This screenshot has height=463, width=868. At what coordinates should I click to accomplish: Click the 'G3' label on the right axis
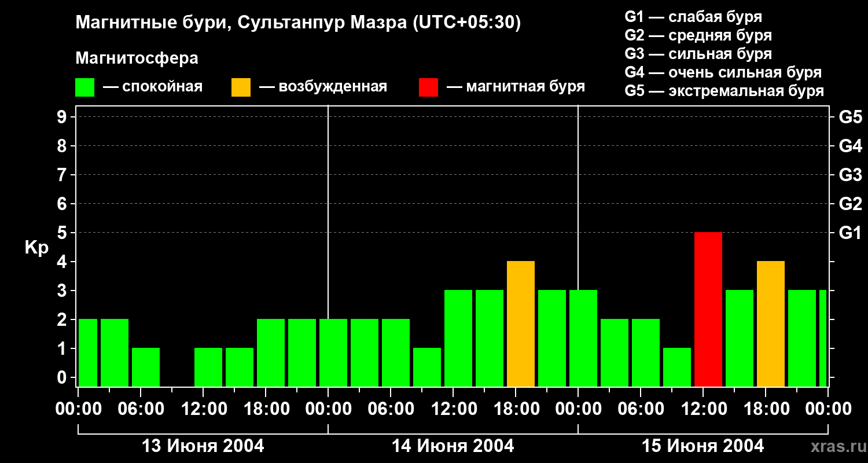851,175
